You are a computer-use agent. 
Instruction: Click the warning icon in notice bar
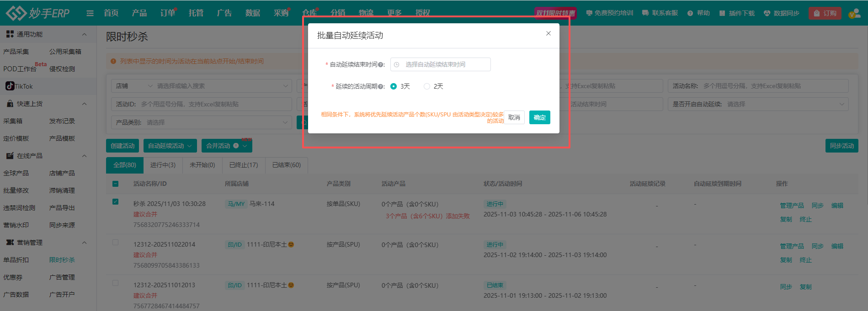click(113, 61)
